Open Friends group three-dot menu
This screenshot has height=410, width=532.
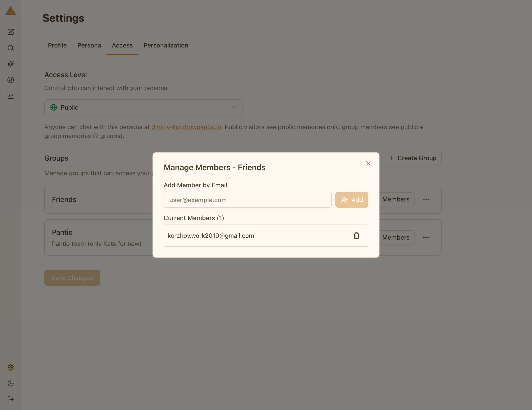pyautogui.click(x=426, y=199)
